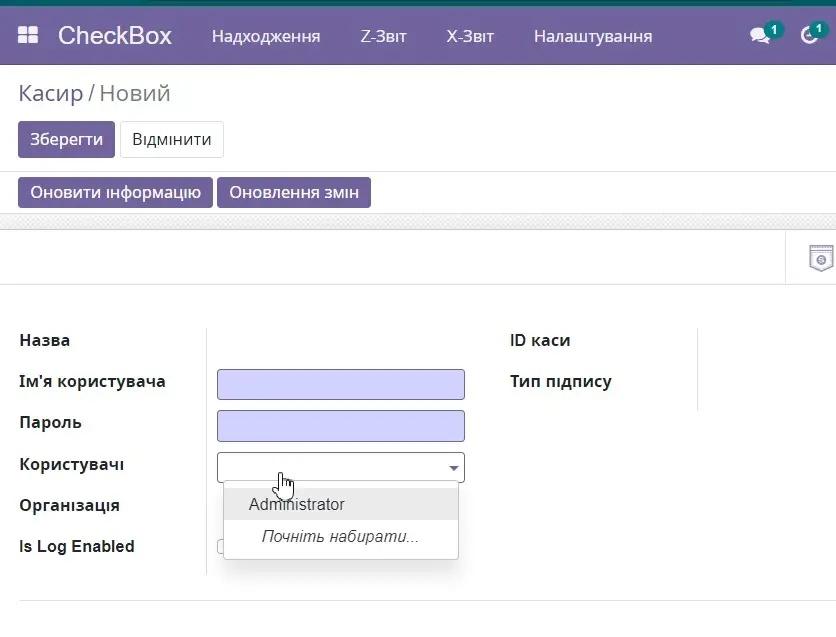
Task: Select Administrator from the dropdown list
Action: click(x=297, y=504)
